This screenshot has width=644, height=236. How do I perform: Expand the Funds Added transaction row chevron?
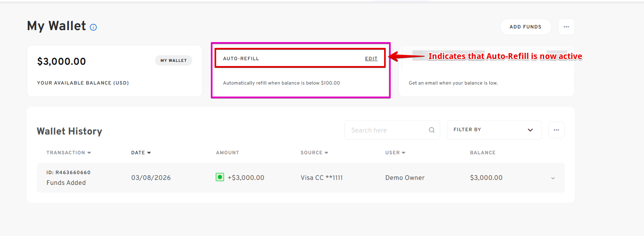point(553,178)
